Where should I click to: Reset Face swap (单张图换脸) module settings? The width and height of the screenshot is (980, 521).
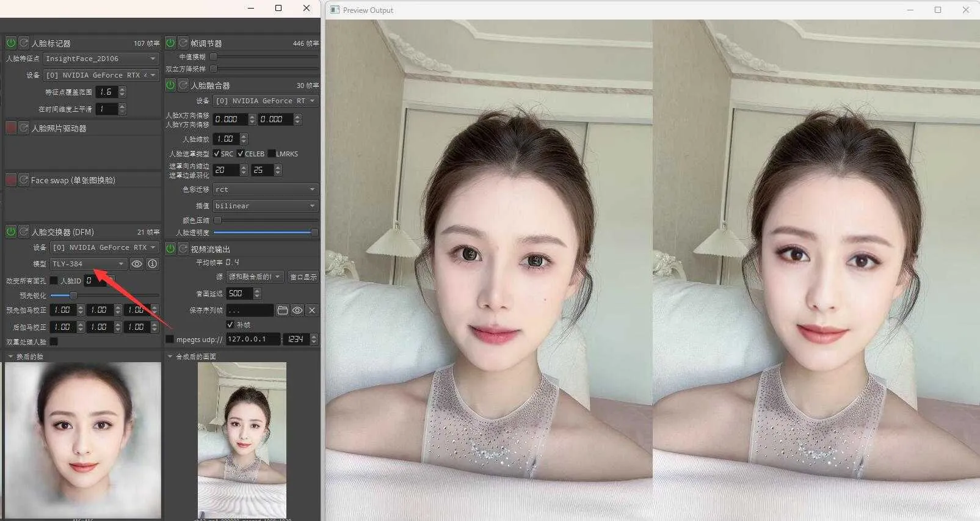(24, 180)
